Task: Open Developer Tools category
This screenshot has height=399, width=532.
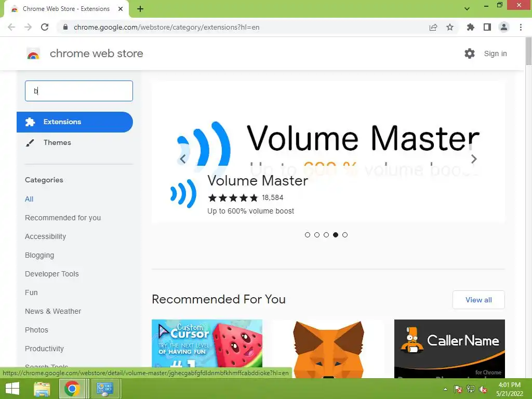Action: (52, 274)
